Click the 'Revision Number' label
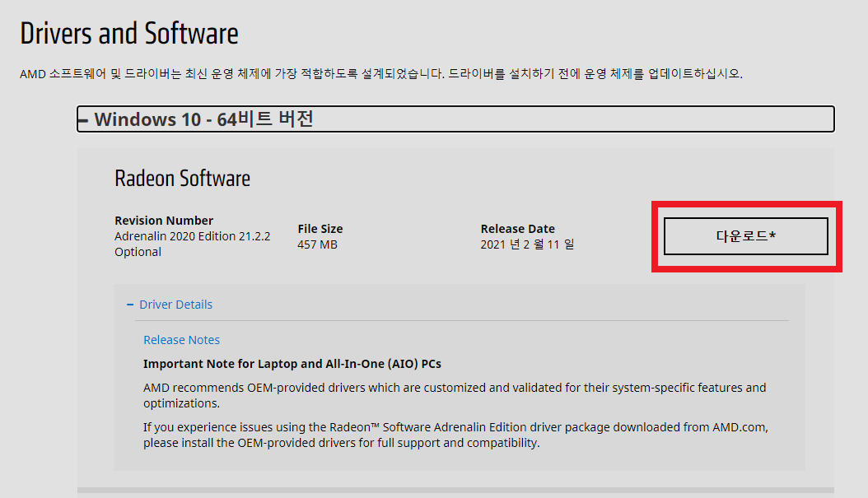This screenshot has height=498, width=868. click(x=164, y=221)
